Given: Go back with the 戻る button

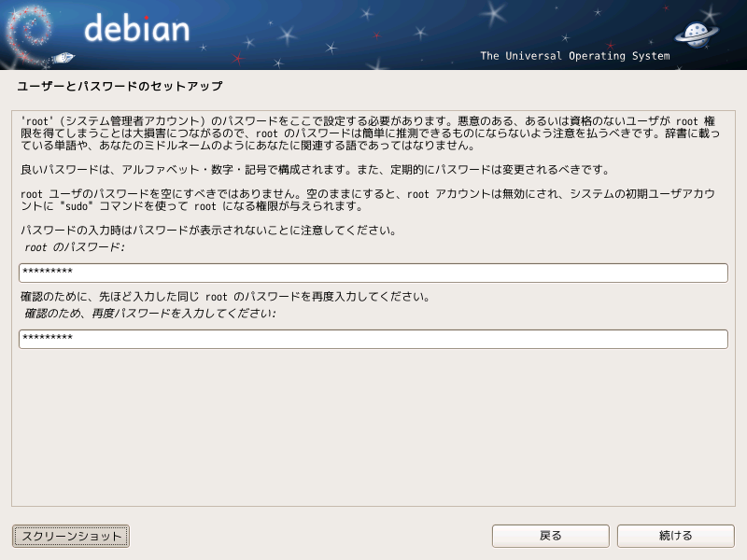Looking at the screenshot, I should click(551, 536).
